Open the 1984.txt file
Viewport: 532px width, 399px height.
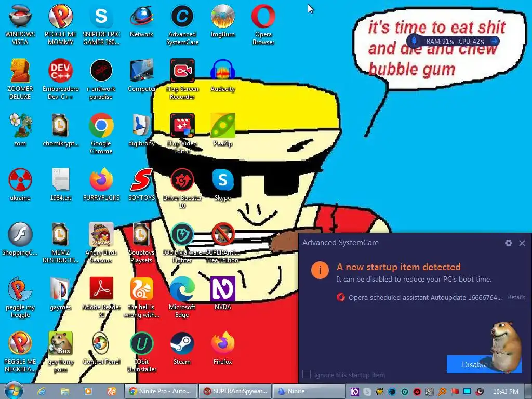tap(60, 185)
